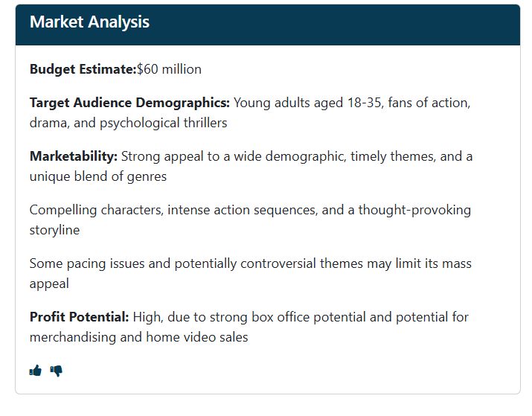Click the dark blue header bar area
This screenshot has height=416, width=532.
tap(268, 25)
